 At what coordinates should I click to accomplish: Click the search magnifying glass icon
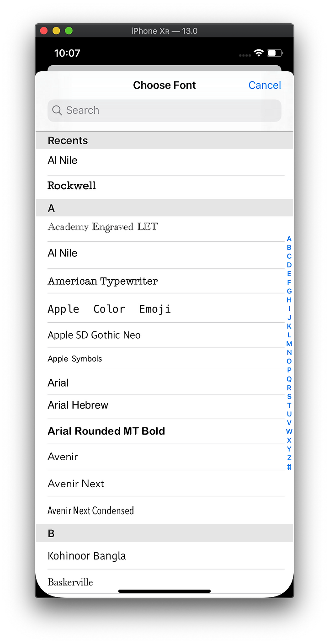[x=57, y=111]
